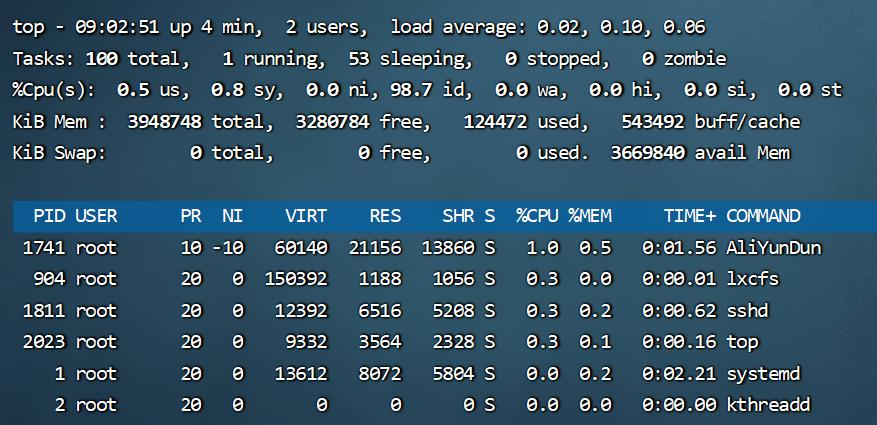Click the -10 nice value of AliYunDun
Screen dimensions: 877x425
[x=228, y=248]
